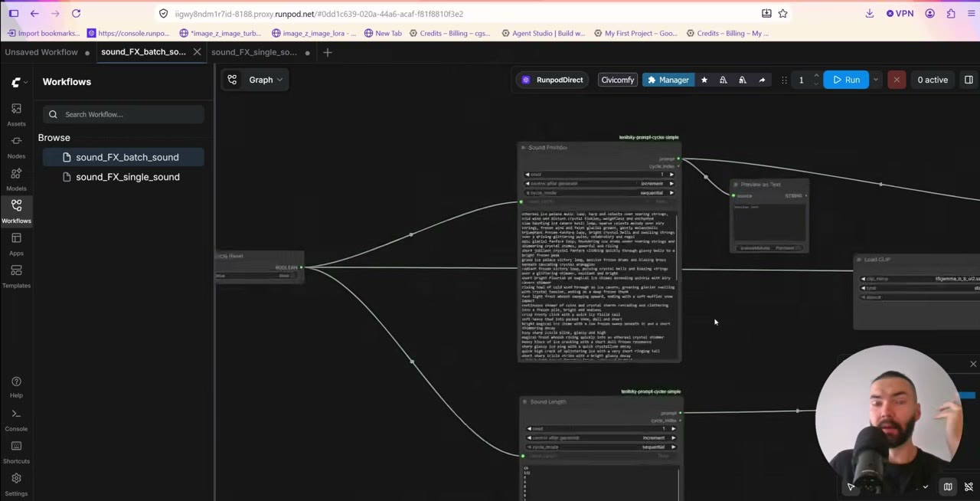Click the blue Run button
Screen dimensions: 980x501
[846, 80]
